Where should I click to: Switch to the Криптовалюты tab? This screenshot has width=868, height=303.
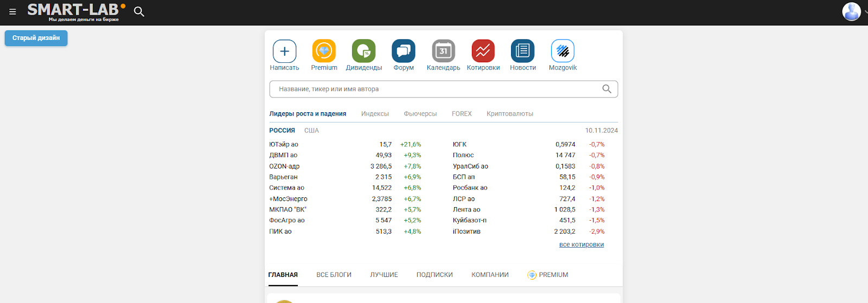[x=510, y=114]
